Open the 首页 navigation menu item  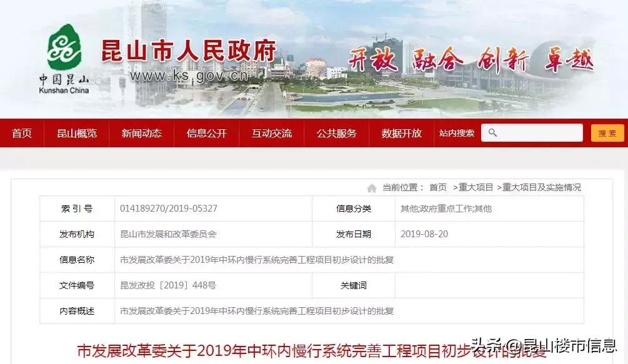[x=22, y=133]
